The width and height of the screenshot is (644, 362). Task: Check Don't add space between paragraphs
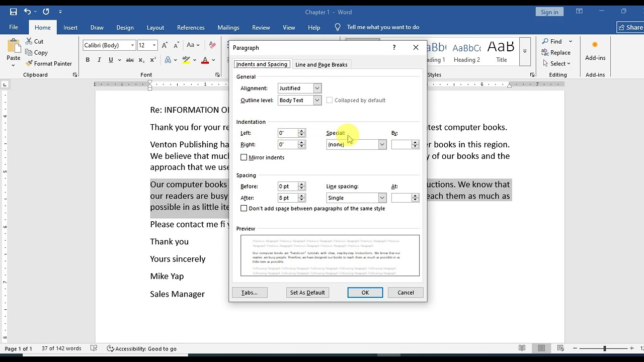244,208
